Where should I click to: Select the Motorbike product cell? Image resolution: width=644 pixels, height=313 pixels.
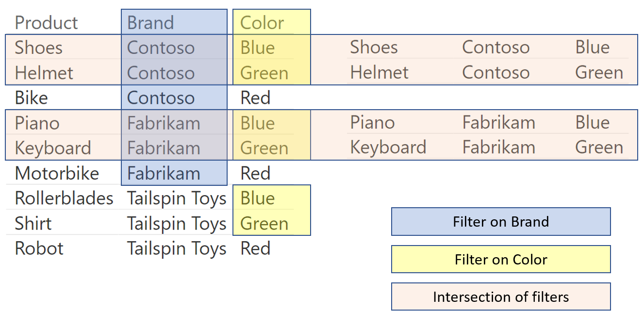(x=57, y=173)
